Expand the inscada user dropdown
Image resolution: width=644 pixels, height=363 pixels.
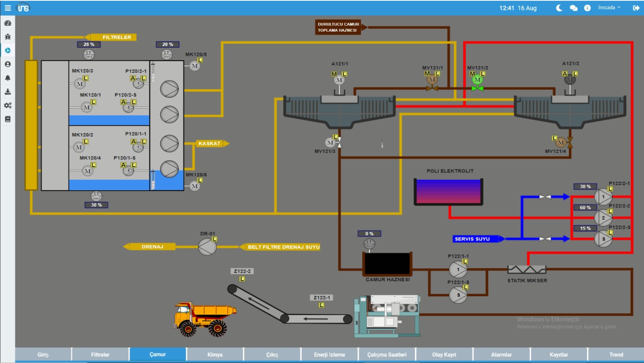[x=609, y=8]
